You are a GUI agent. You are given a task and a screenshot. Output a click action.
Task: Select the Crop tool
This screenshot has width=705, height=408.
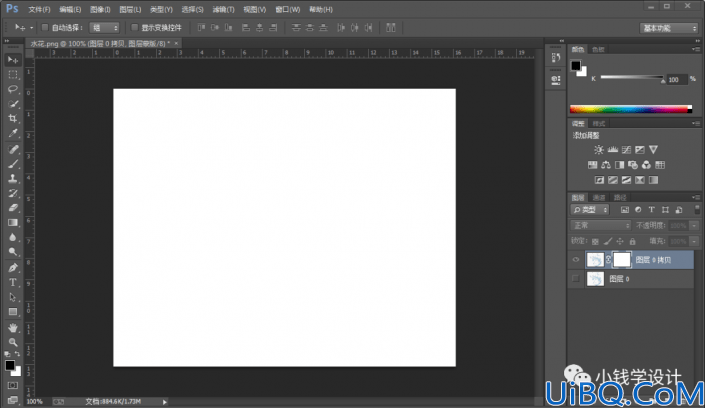(13, 118)
